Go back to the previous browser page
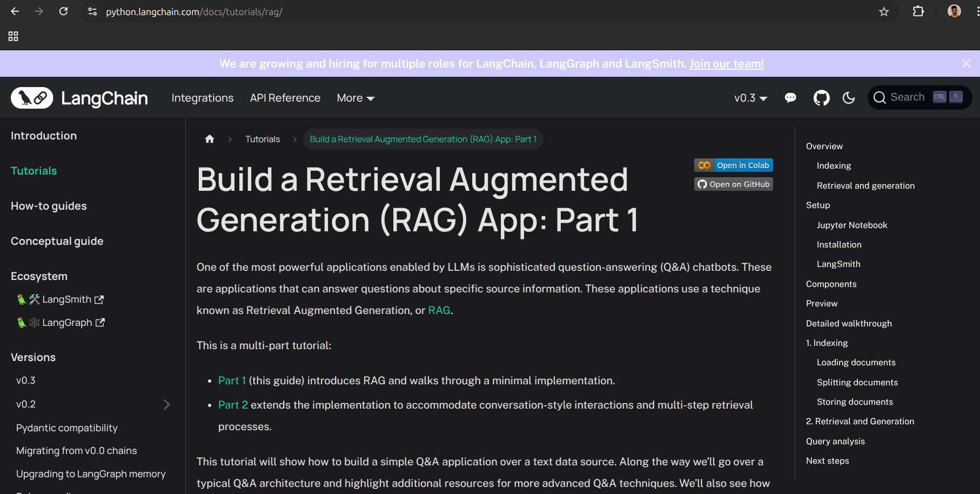Image resolution: width=980 pixels, height=494 pixels. [x=15, y=11]
